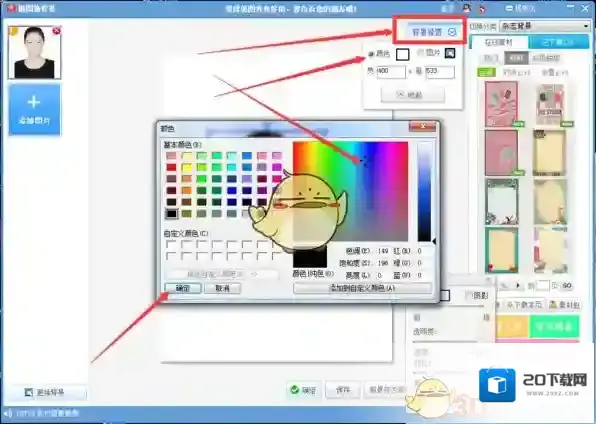Viewport: 596px width, 424px height.
Task: Pick the red swatch in basic colors
Action: [x=171, y=167]
